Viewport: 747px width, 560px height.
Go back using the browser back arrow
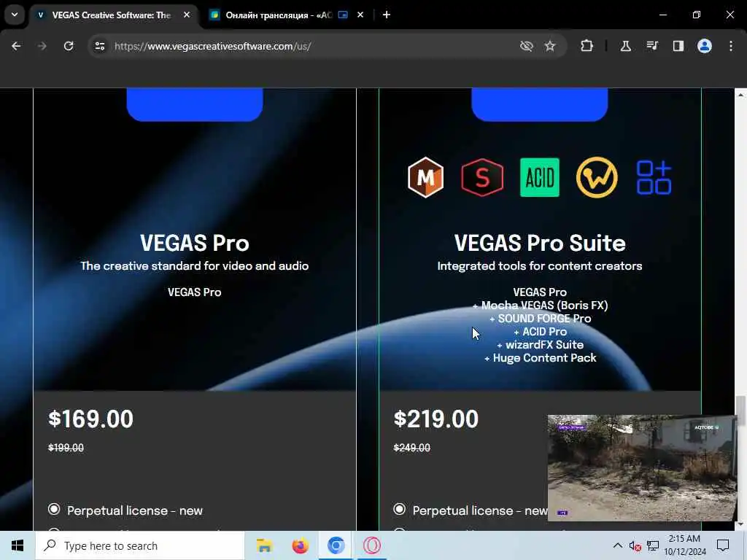[16, 46]
